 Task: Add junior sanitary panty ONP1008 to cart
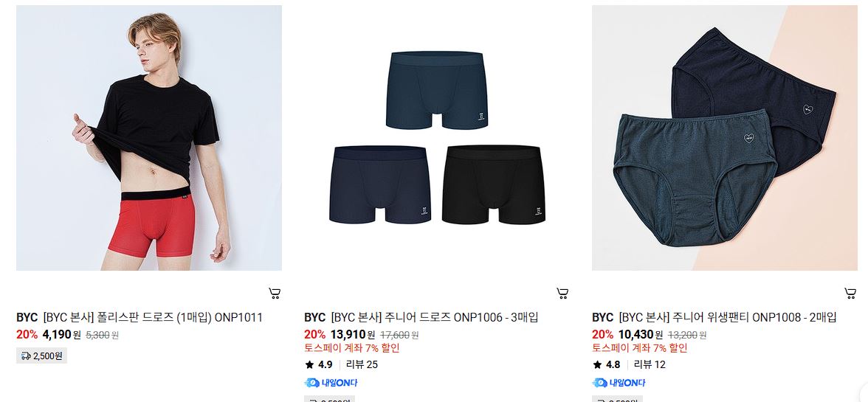[850, 293]
